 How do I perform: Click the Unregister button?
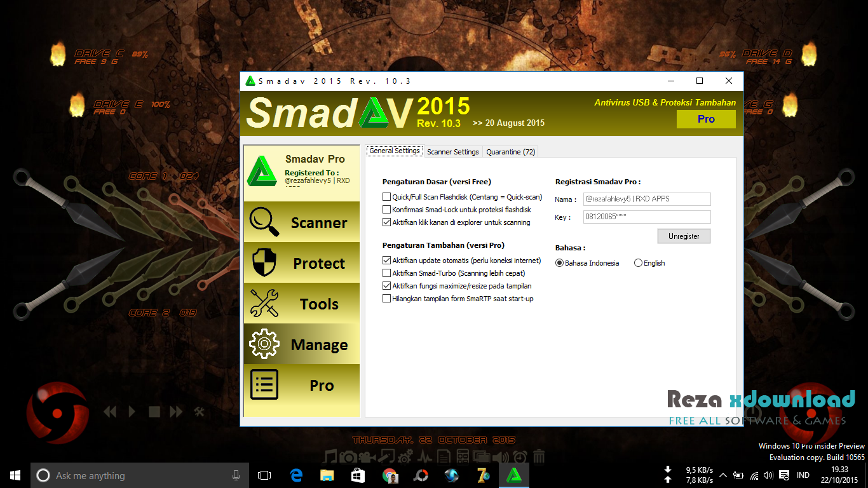684,236
